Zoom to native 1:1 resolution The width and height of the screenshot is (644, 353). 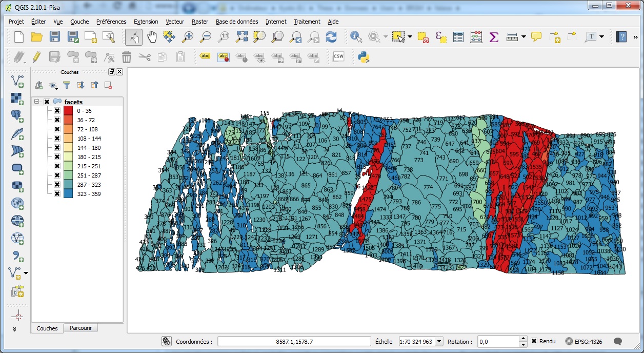[x=224, y=36]
